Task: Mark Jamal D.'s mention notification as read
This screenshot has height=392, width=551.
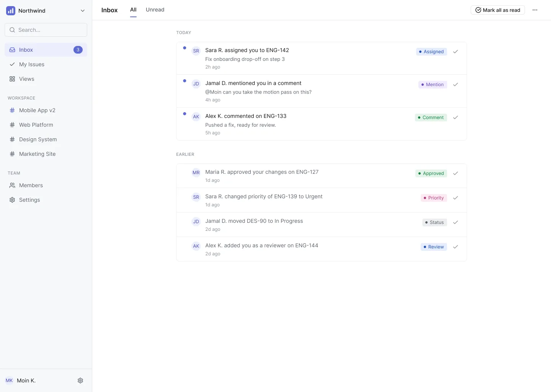Action: tap(455, 85)
